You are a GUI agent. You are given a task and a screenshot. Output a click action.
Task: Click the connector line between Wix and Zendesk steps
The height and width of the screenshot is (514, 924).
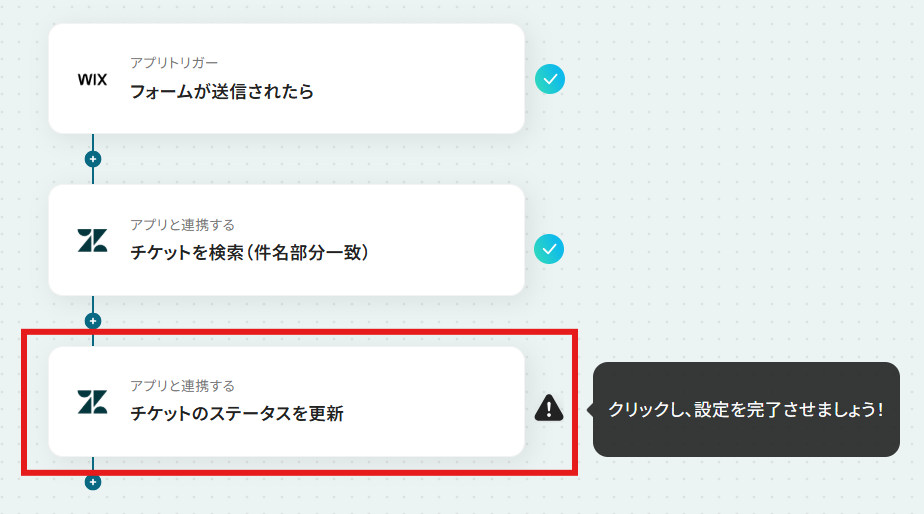pos(93,142)
